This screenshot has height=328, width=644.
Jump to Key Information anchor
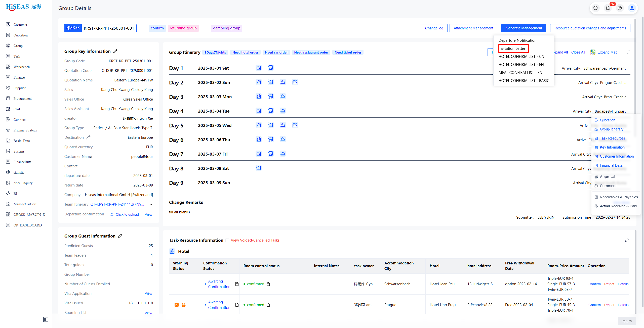tap(612, 147)
